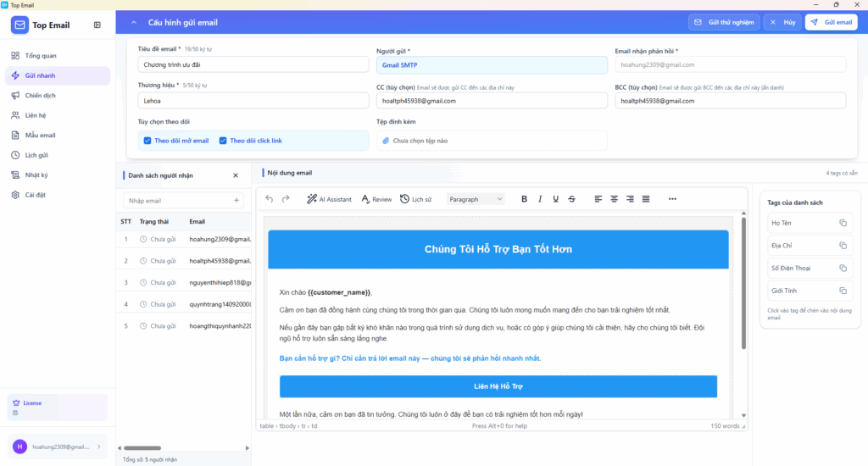Viewport: 868px width, 466px height.
Task: Choose an attachment via Chưa chọn tệp nào
Action: 492,141
